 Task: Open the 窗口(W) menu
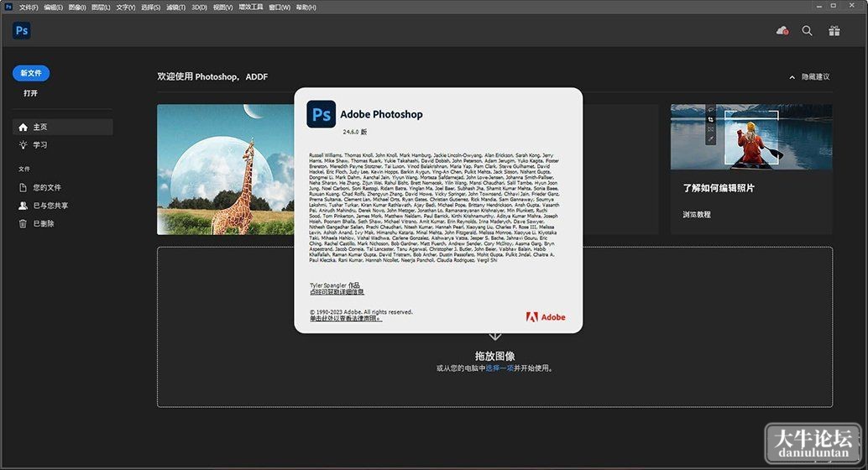click(x=280, y=8)
